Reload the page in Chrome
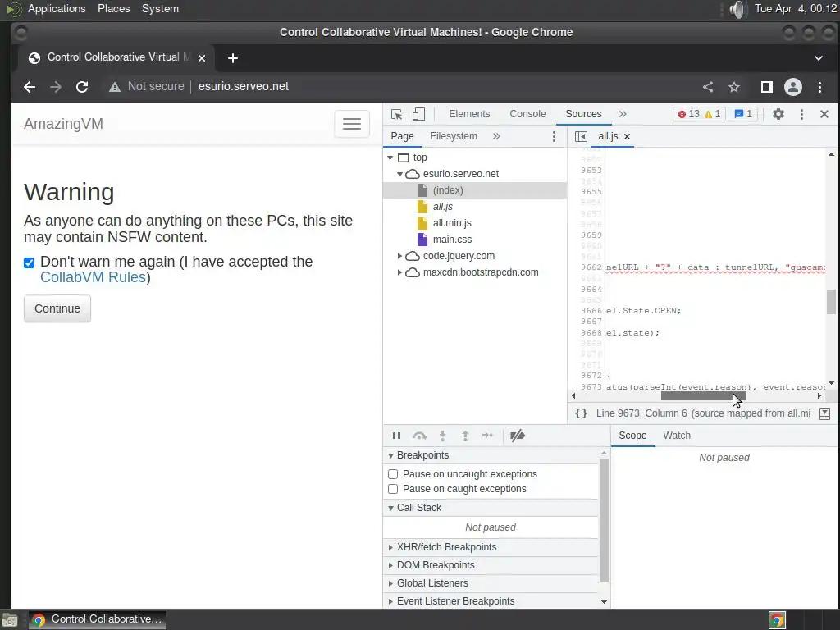840x630 pixels. pos(82,87)
